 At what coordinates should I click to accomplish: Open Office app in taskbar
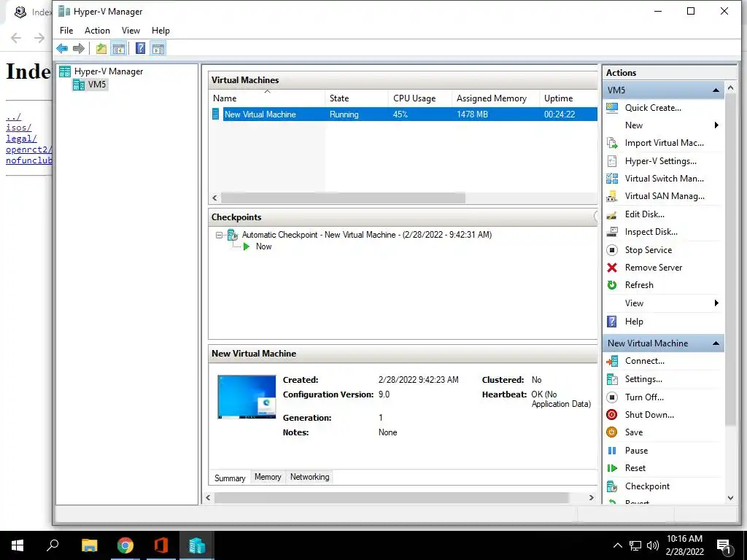(x=161, y=545)
